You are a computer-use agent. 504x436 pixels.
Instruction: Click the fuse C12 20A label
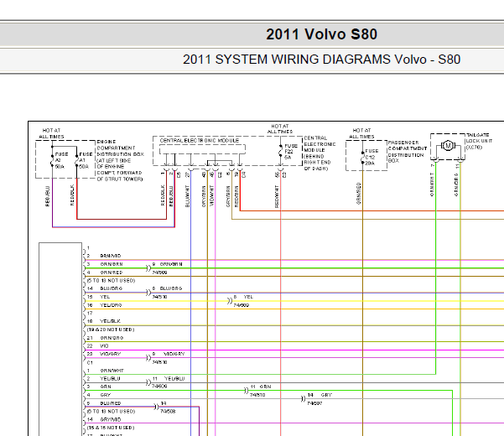[371, 157]
